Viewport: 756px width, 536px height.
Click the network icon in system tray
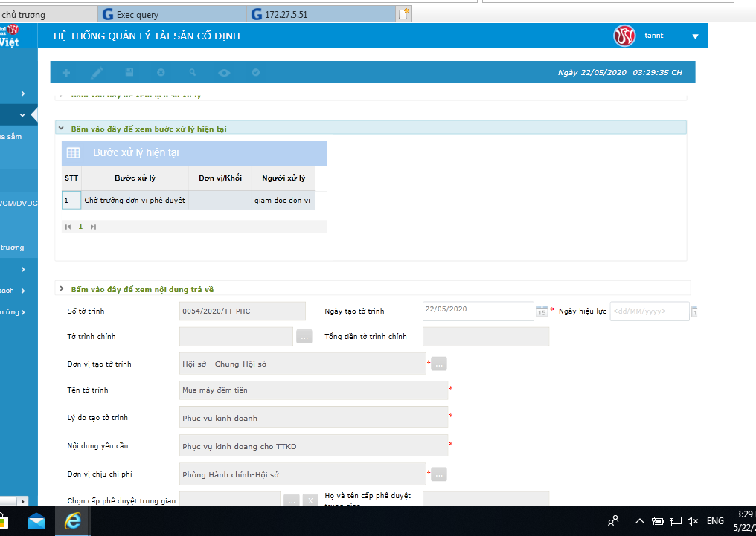676,521
